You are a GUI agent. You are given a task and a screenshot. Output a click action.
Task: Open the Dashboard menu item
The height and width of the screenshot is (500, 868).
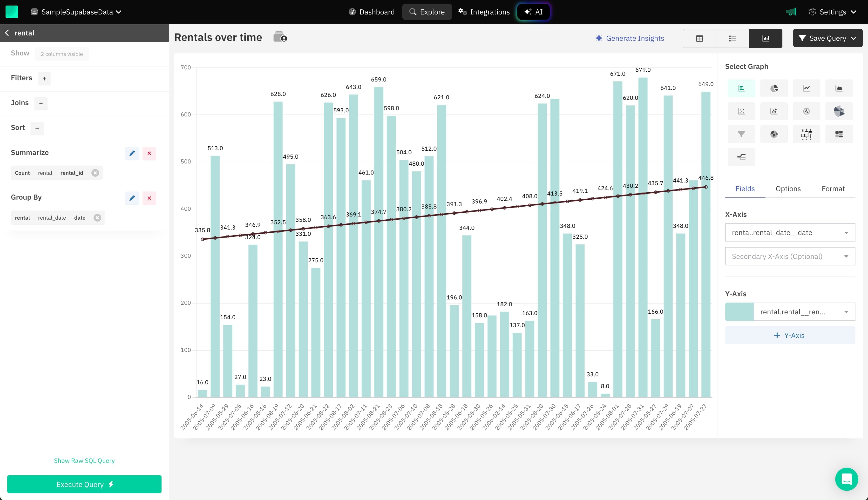pos(372,12)
